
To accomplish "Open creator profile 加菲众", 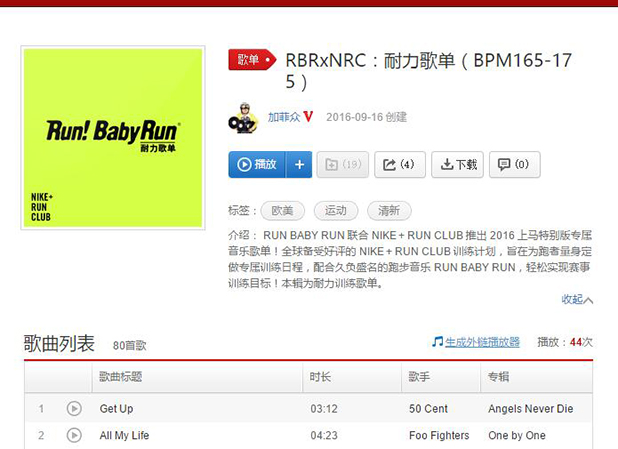I will point(284,117).
